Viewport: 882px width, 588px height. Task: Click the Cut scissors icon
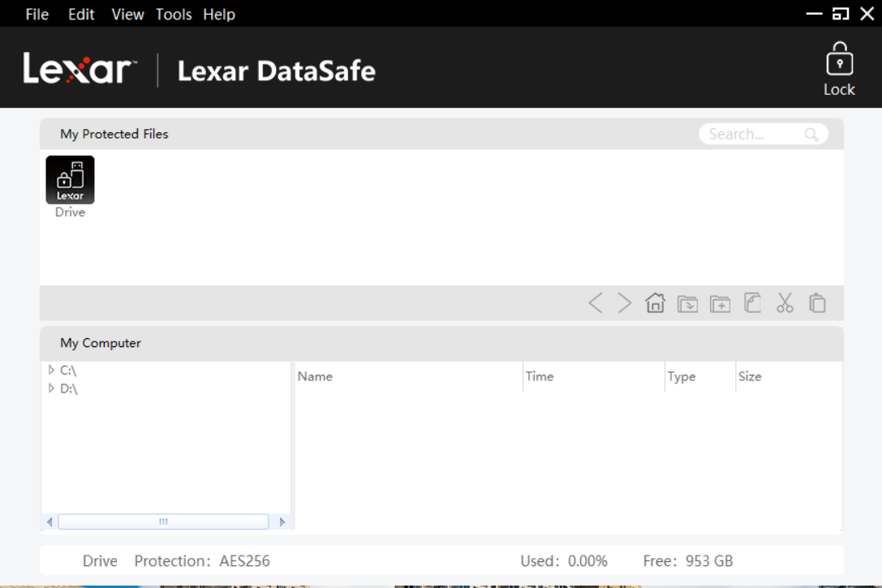pos(785,303)
